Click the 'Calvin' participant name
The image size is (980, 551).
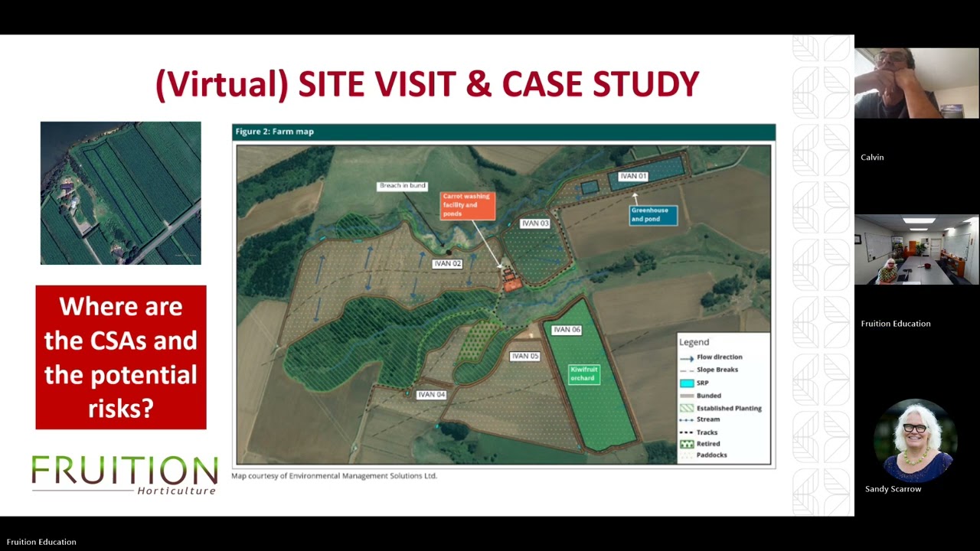872,157
